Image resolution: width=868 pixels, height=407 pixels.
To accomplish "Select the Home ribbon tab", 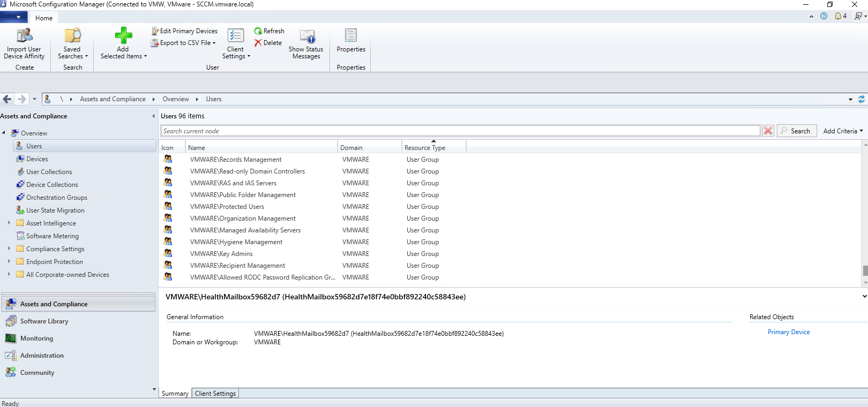I will point(44,18).
